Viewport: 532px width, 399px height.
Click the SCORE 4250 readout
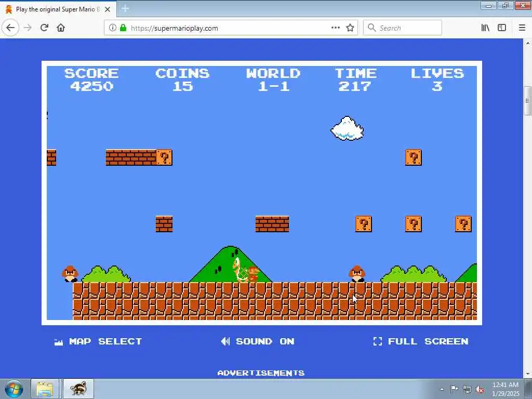[91, 79]
